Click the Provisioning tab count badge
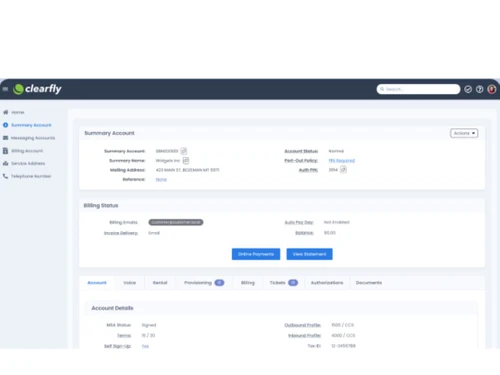Viewport: 500px width, 375px height. (219, 283)
